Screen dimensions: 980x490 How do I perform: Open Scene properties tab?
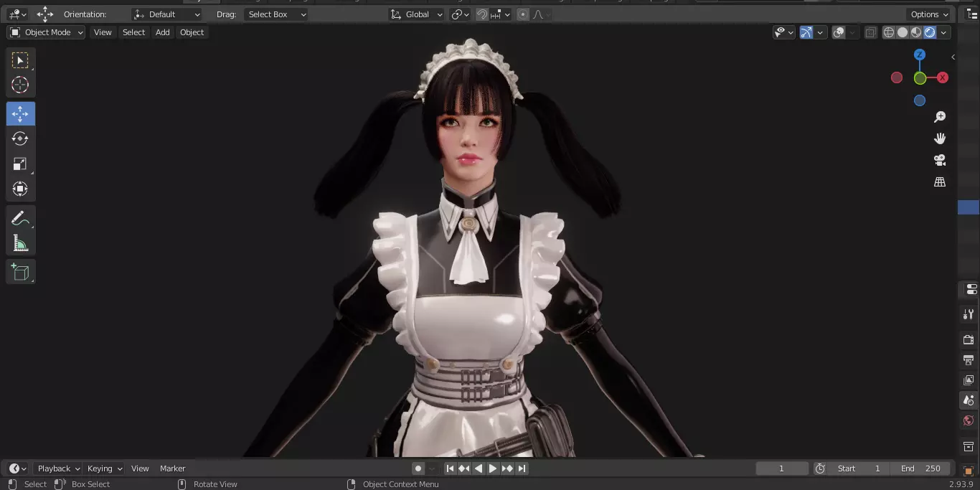[x=969, y=400]
